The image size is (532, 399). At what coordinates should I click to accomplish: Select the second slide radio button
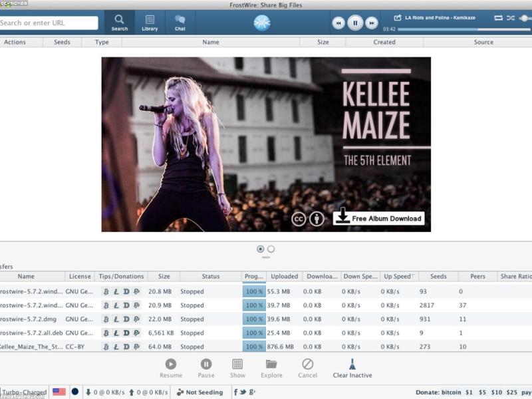click(x=271, y=249)
